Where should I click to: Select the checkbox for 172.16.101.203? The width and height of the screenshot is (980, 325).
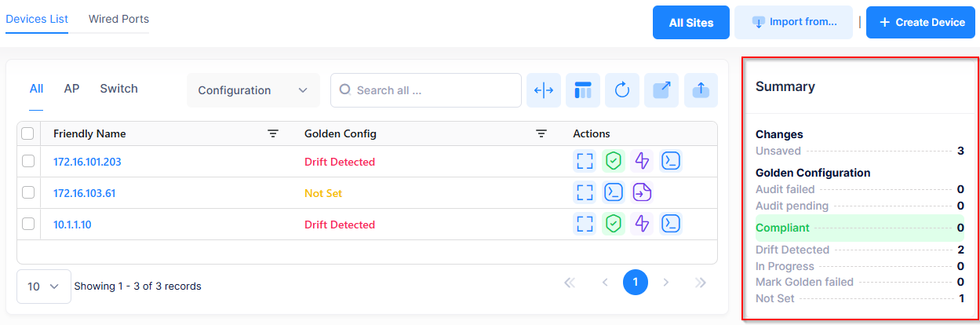28,162
